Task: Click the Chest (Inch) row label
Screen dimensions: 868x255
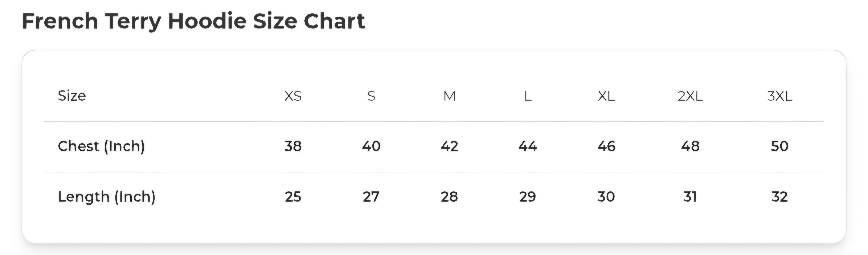Action: pos(101,146)
